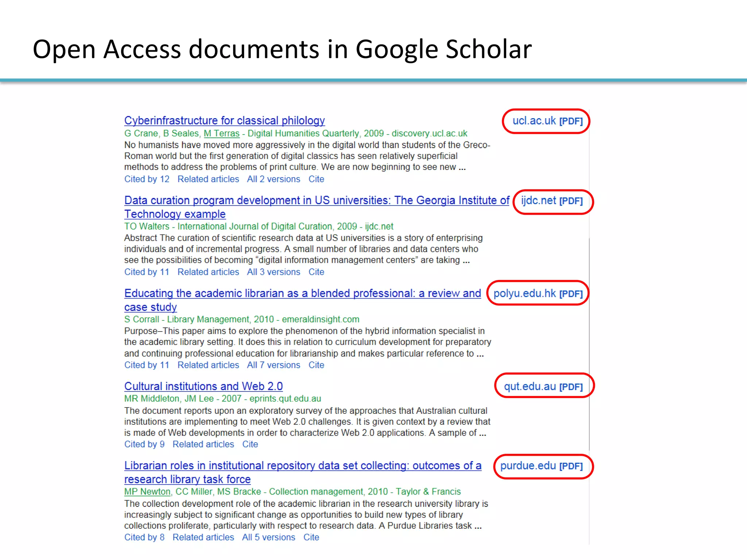Show 'All 2 versions' link

[x=274, y=179]
